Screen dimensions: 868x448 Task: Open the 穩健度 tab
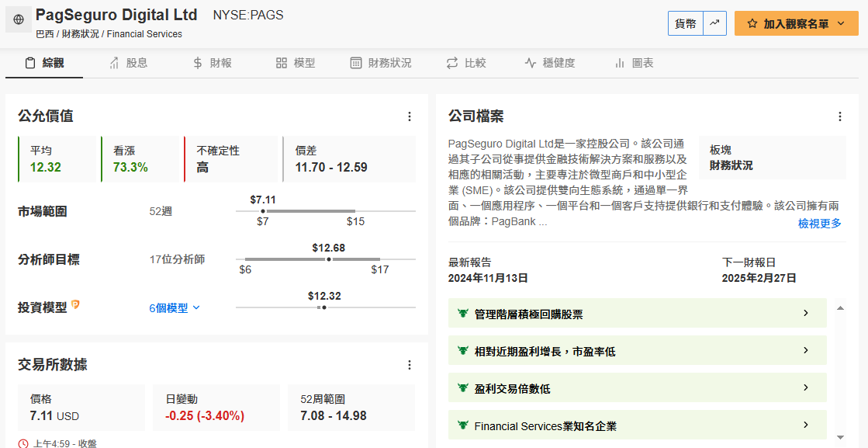click(550, 63)
